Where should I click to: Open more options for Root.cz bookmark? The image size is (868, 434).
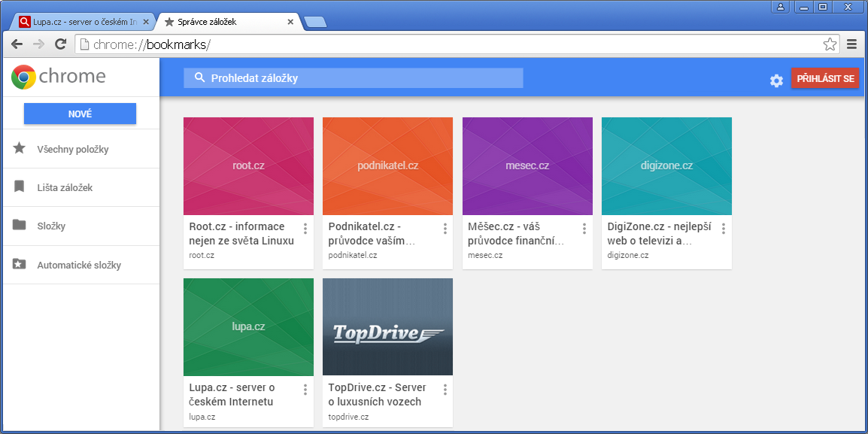pyautogui.click(x=305, y=229)
